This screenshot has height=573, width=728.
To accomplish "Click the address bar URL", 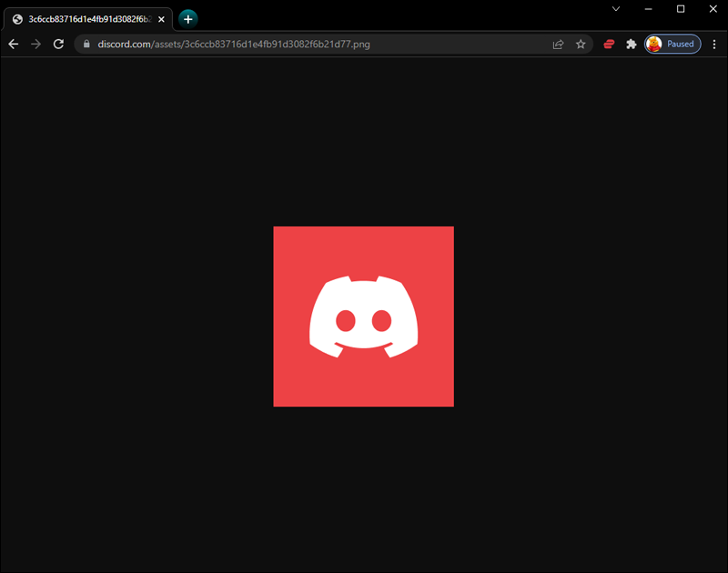I will coord(234,44).
